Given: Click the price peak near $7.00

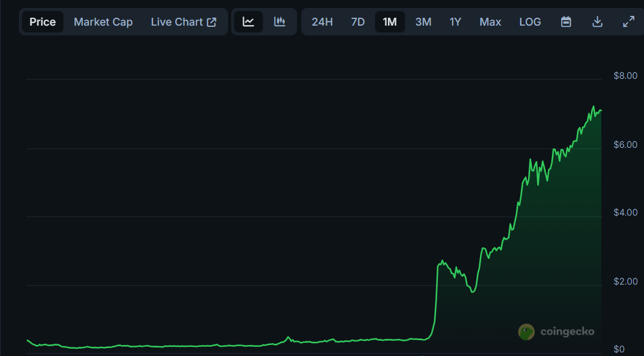Looking at the screenshot, I should coord(593,107).
